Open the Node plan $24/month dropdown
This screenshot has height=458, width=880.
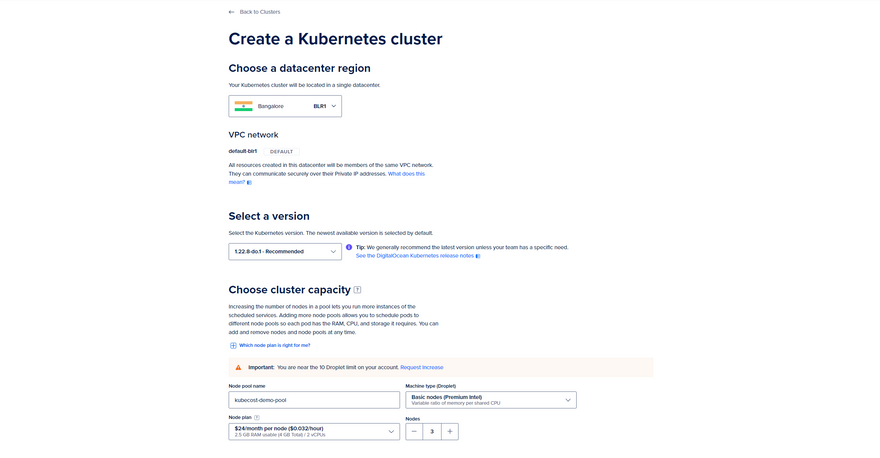(314, 432)
